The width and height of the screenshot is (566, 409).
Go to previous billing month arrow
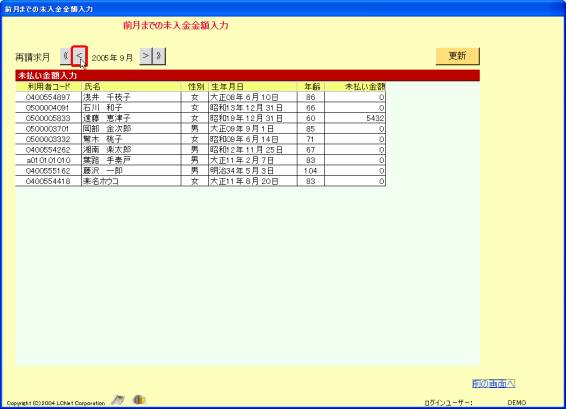79,56
